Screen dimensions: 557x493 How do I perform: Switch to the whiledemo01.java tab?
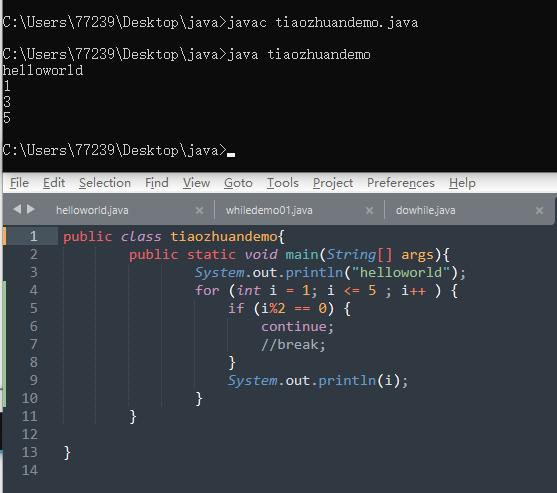269,210
